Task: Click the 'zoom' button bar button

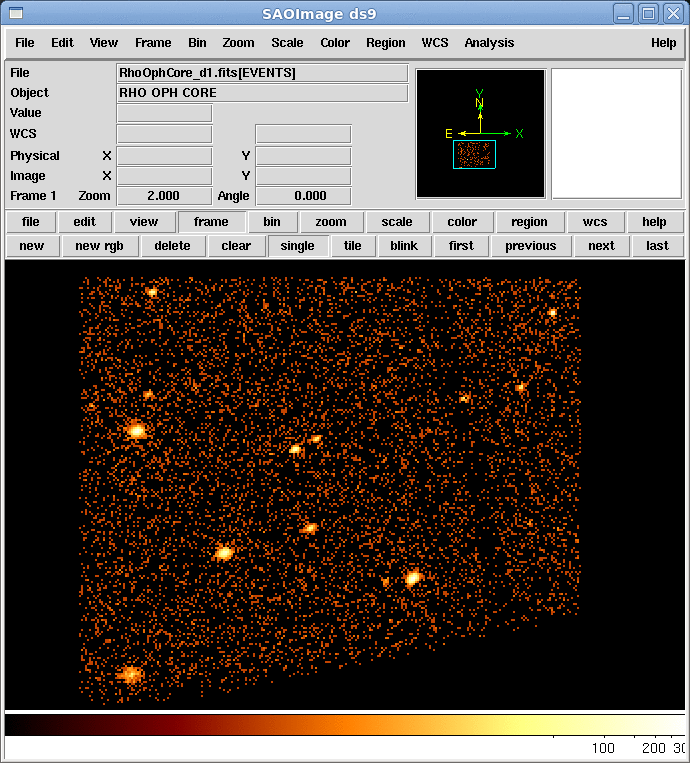Action: pos(331,222)
